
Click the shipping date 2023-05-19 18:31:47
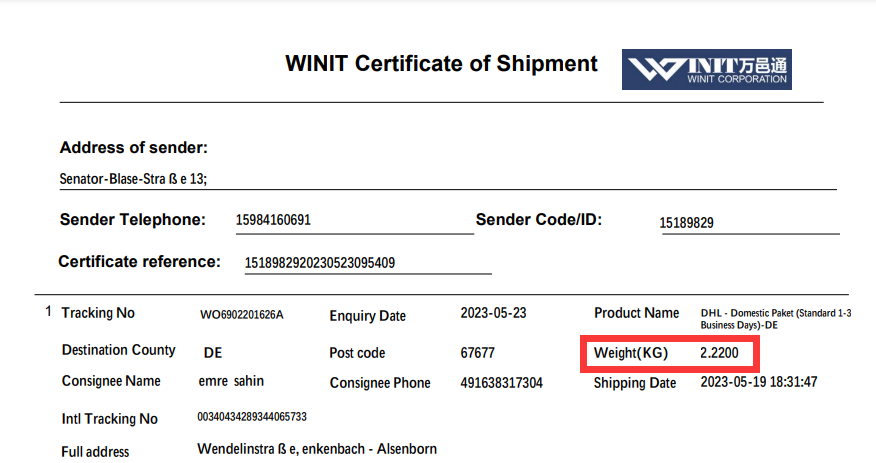tap(759, 382)
